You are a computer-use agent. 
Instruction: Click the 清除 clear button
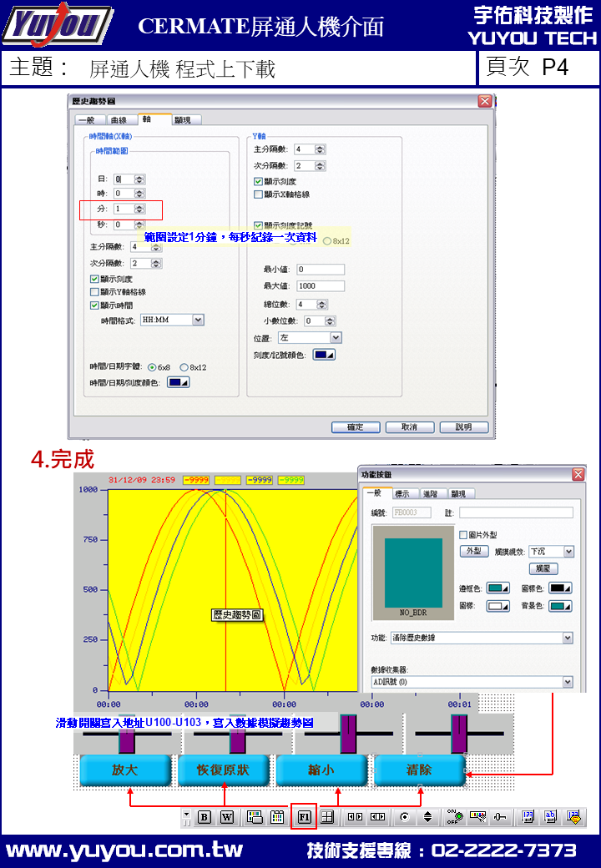pos(420,770)
